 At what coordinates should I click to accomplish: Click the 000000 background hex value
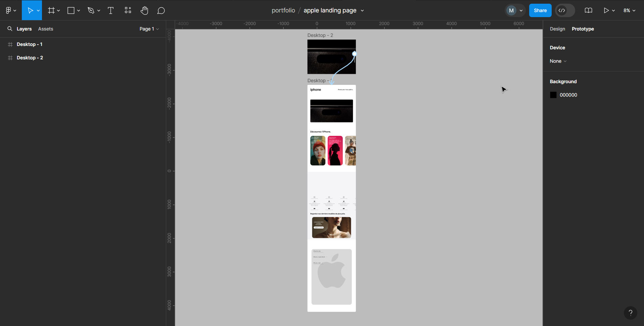(x=568, y=95)
